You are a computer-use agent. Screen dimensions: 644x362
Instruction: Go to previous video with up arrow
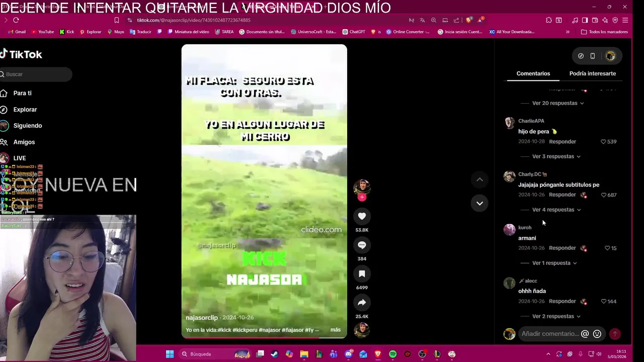pyautogui.click(x=479, y=179)
